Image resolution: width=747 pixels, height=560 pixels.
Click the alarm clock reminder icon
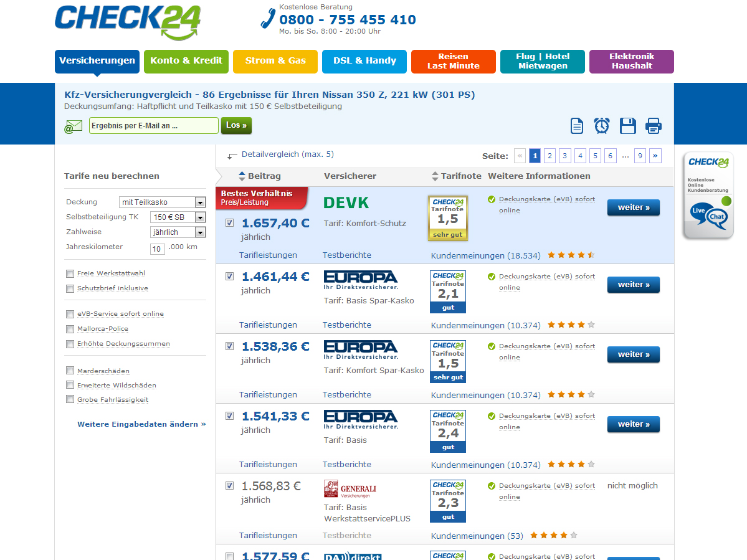pyautogui.click(x=602, y=126)
